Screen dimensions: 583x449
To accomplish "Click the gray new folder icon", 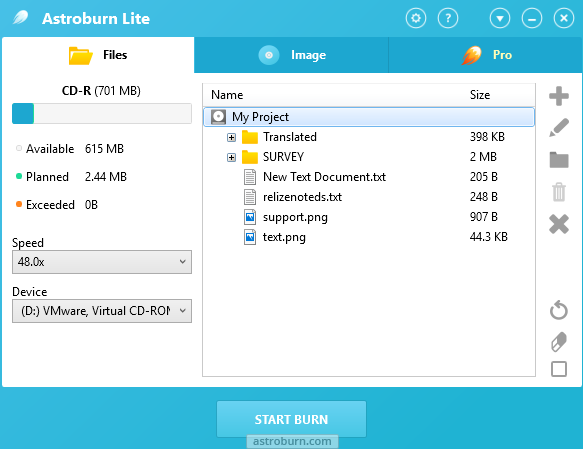I will [x=559, y=160].
